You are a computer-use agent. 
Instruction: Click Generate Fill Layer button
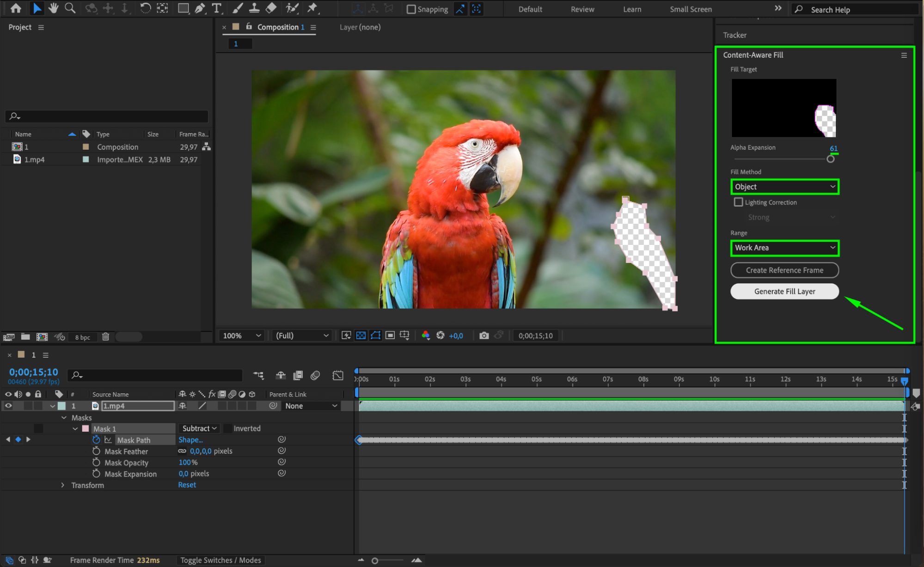[x=784, y=292]
